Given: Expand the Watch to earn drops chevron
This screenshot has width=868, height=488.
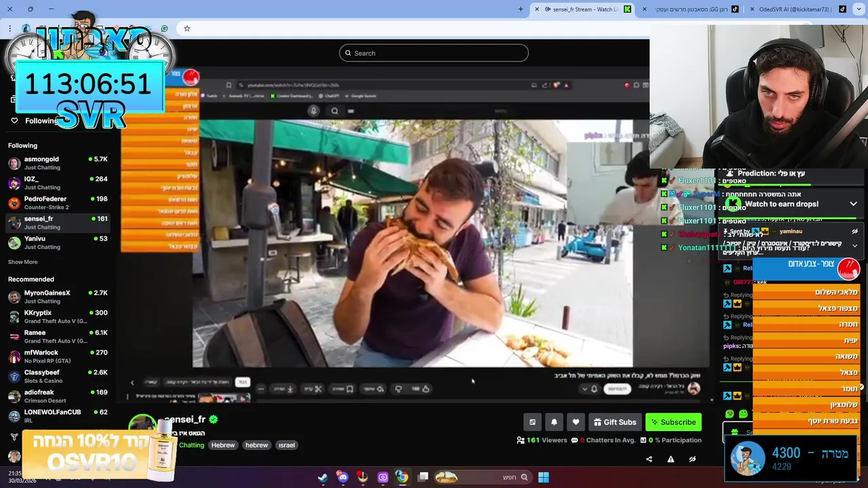Looking at the screenshot, I should click(x=853, y=204).
